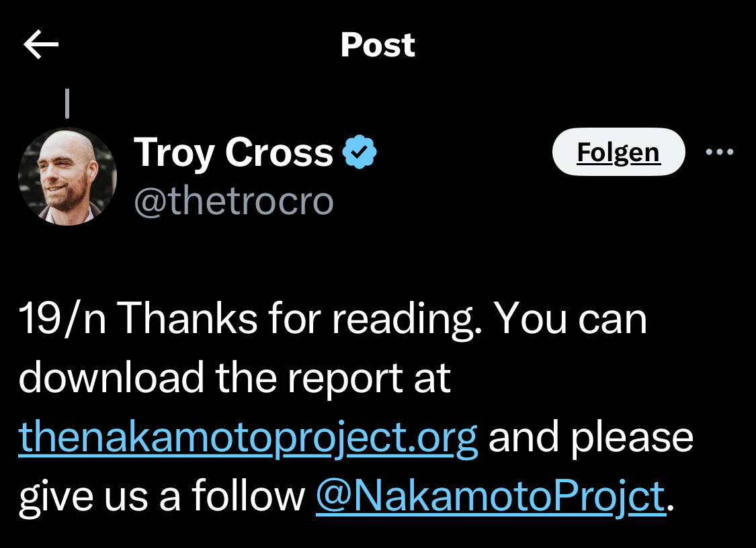The image size is (756, 548).
Task: Go back with the left arrow
Action: (41, 45)
